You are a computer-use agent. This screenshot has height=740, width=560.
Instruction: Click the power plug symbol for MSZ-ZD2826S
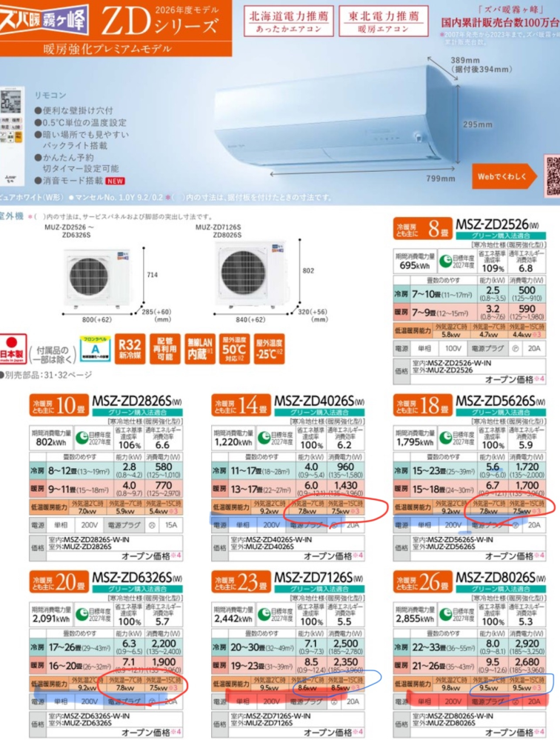[152, 524]
